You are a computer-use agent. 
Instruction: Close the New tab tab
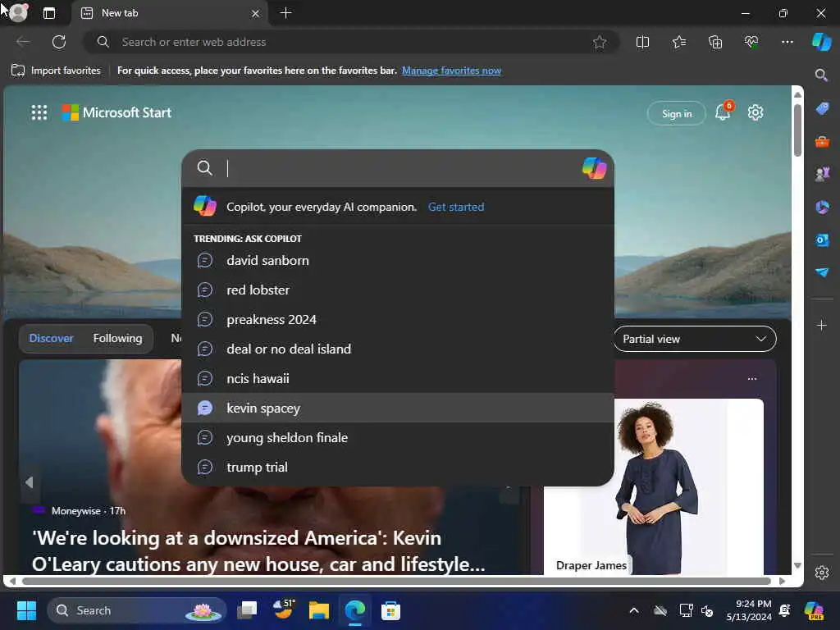point(256,13)
